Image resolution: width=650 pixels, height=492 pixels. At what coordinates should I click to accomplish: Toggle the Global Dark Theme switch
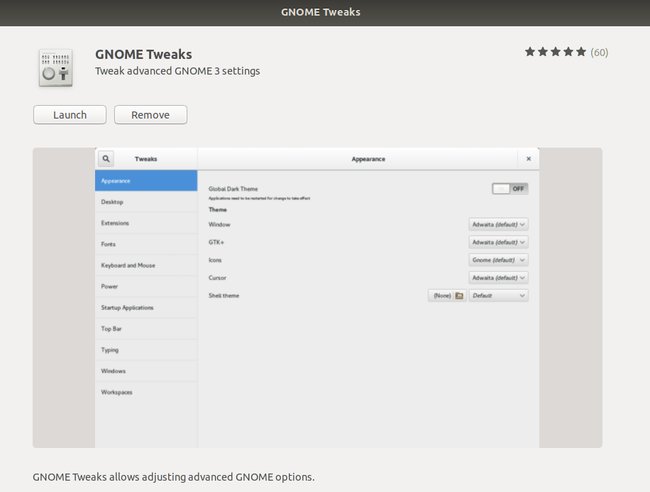510,189
